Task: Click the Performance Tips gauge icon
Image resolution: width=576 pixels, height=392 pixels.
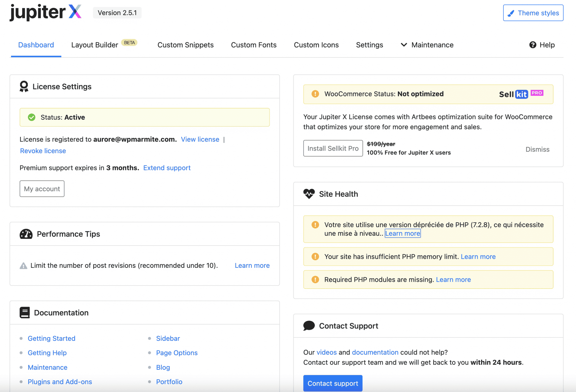Action: [26, 234]
